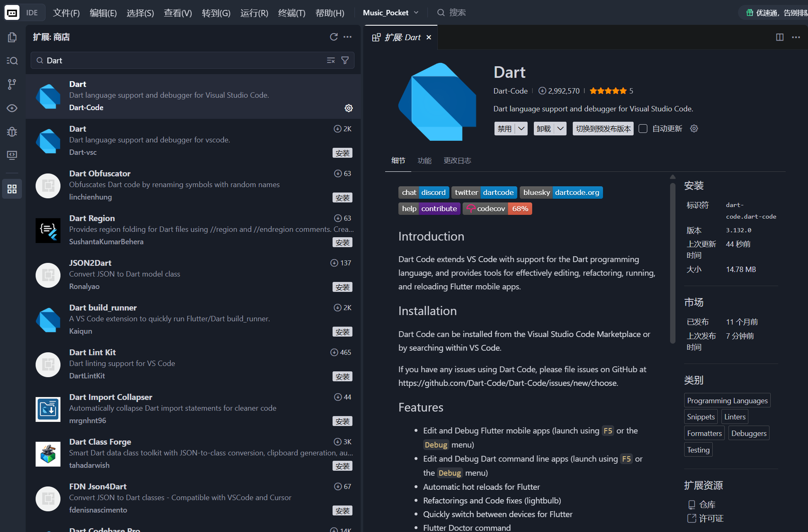Install the JSON2Dart extension
This screenshot has height=532, width=808.
342,287
